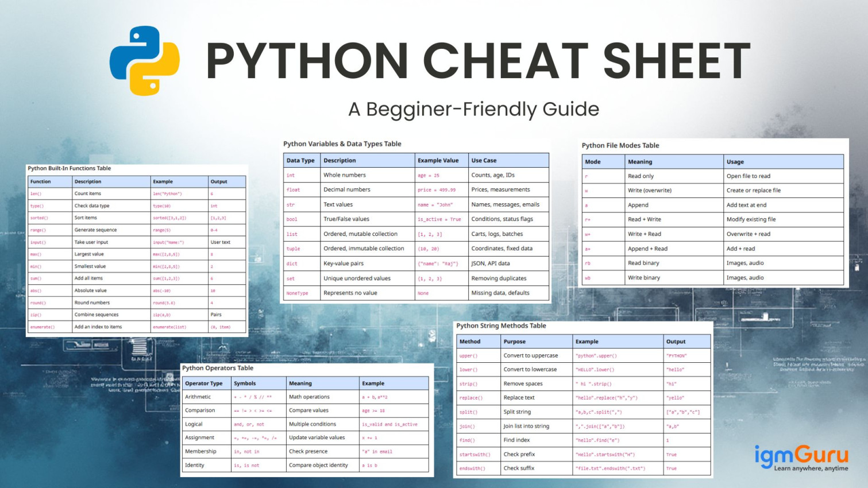
Task: Click the igmGuru brand logo
Action: (x=801, y=455)
